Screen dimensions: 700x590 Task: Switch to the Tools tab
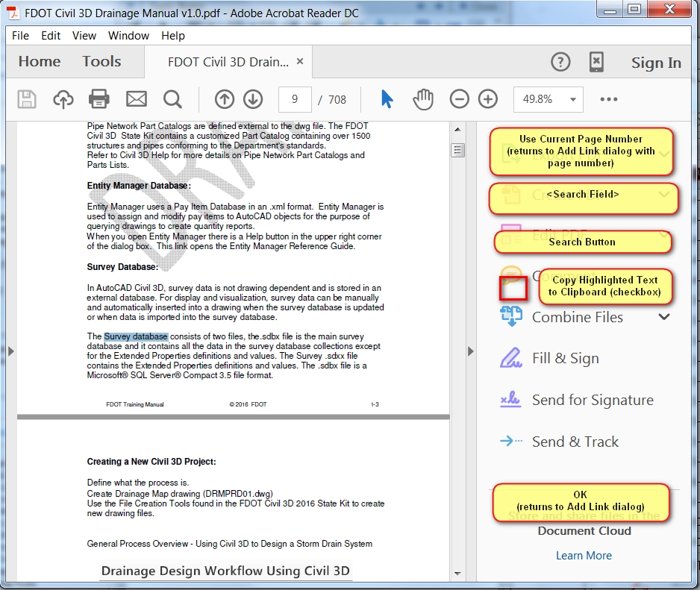pyautogui.click(x=101, y=62)
